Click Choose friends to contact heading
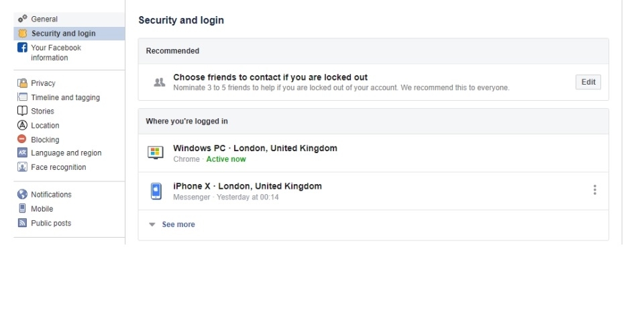Screen dimensions: 644x311 tap(270, 77)
